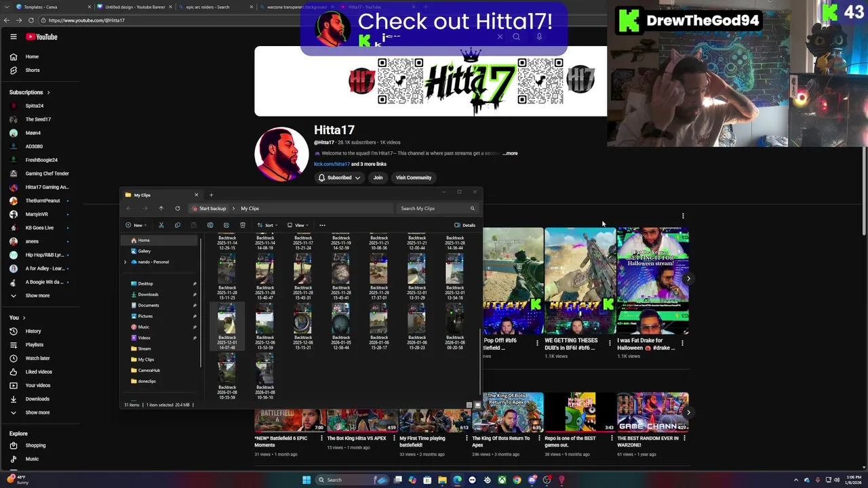This screenshot has width=868, height=488.
Task: Rename the selected file in File Explorer
Action: click(x=210, y=225)
